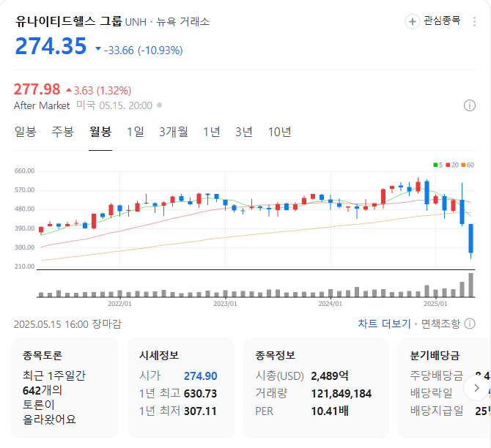This screenshot has width=491, height=448.
Task: Select the 월봉 monthly candle tab
Action: (x=100, y=132)
